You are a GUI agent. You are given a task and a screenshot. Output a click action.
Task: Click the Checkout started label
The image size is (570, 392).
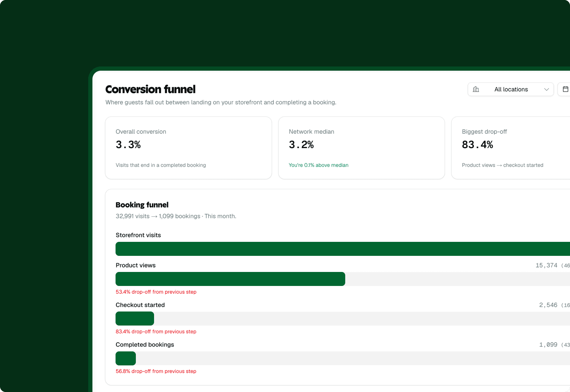point(140,305)
